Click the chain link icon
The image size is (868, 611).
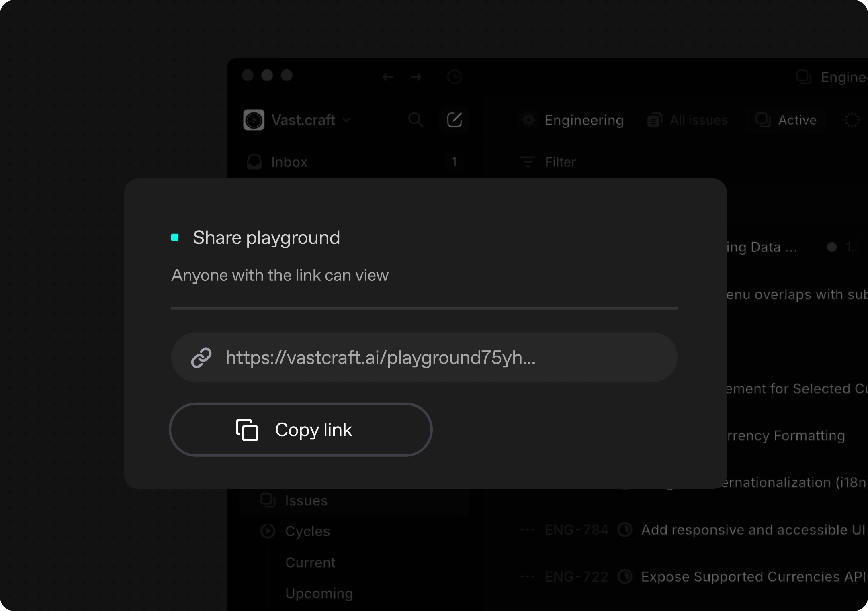coord(201,358)
